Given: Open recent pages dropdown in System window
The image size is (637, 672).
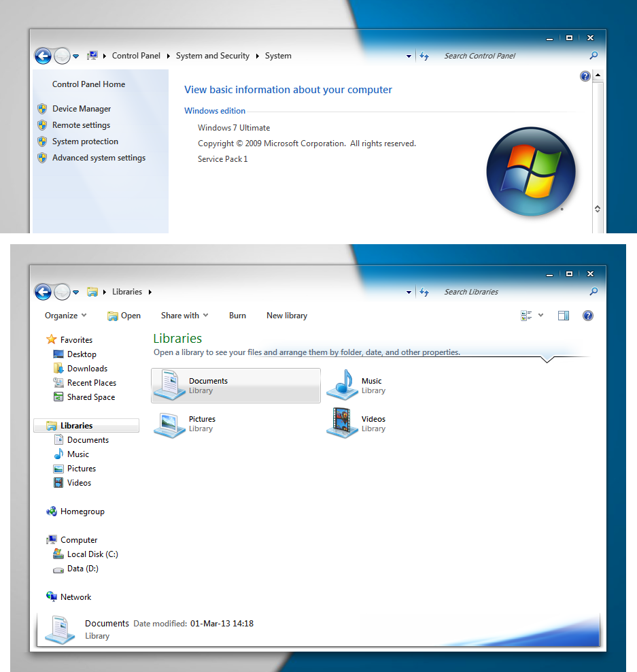Looking at the screenshot, I should (x=76, y=56).
